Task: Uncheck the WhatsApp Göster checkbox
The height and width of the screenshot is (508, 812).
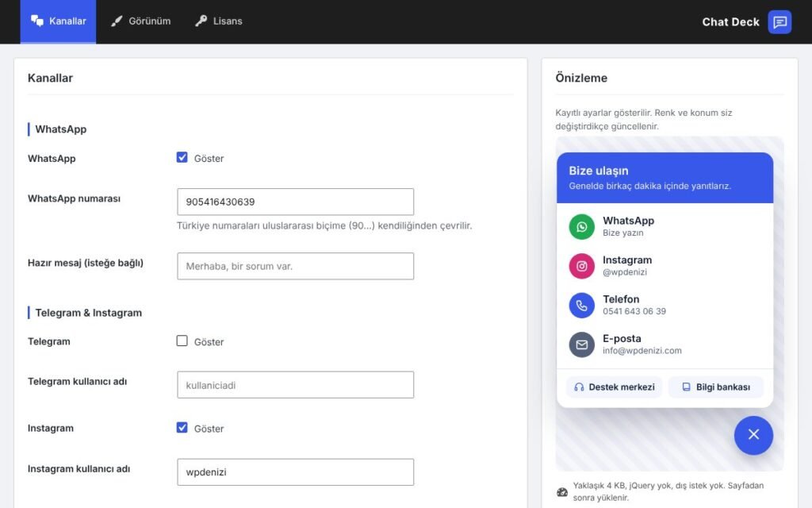Action: (182, 157)
